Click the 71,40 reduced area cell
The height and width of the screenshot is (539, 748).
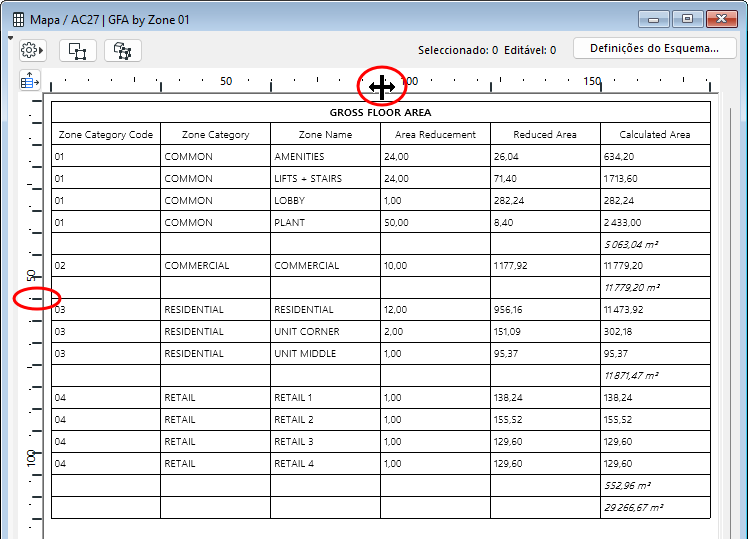point(545,178)
